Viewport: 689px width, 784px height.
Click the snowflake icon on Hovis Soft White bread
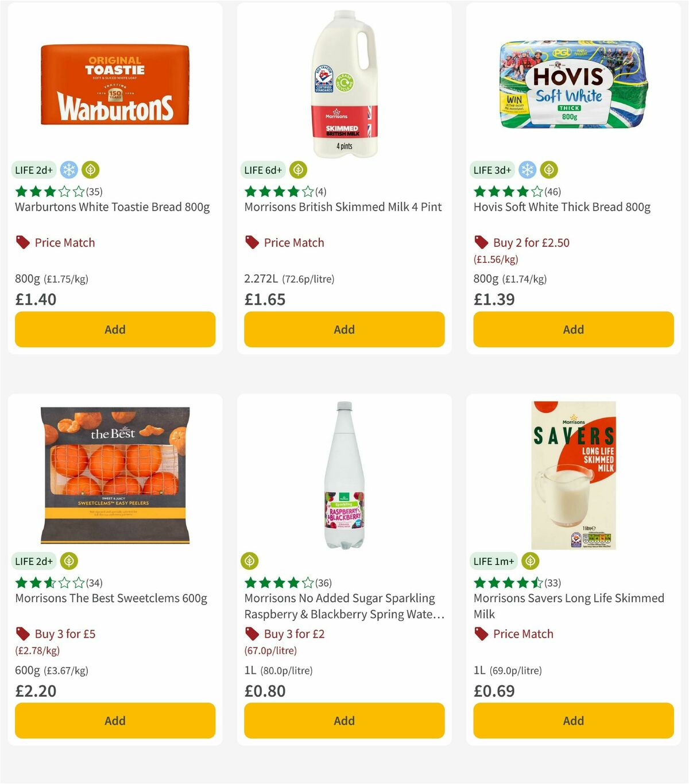(x=527, y=170)
